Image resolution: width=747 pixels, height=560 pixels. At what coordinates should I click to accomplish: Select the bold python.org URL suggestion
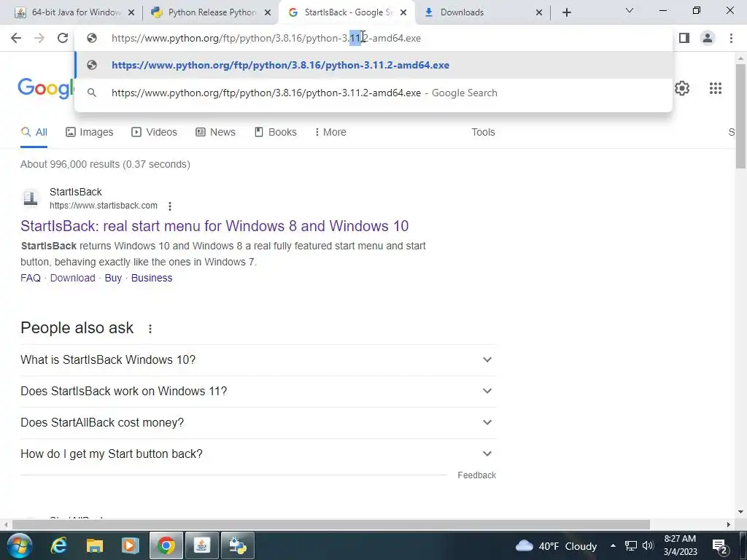(x=374, y=65)
